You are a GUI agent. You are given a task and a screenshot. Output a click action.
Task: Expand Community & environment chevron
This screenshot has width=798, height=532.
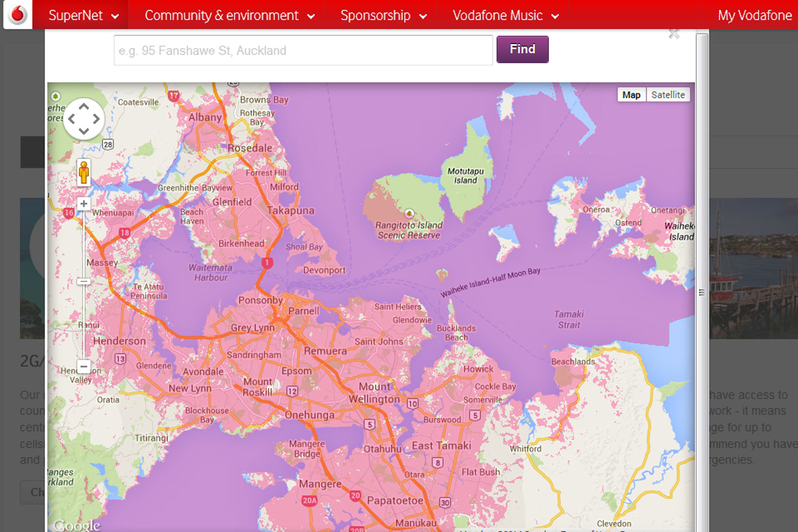[311, 16]
